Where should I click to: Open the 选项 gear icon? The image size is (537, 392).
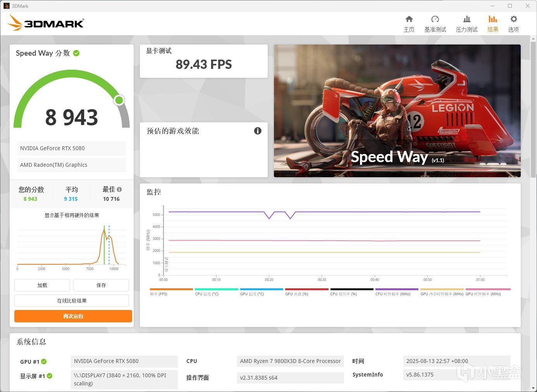point(514,19)
